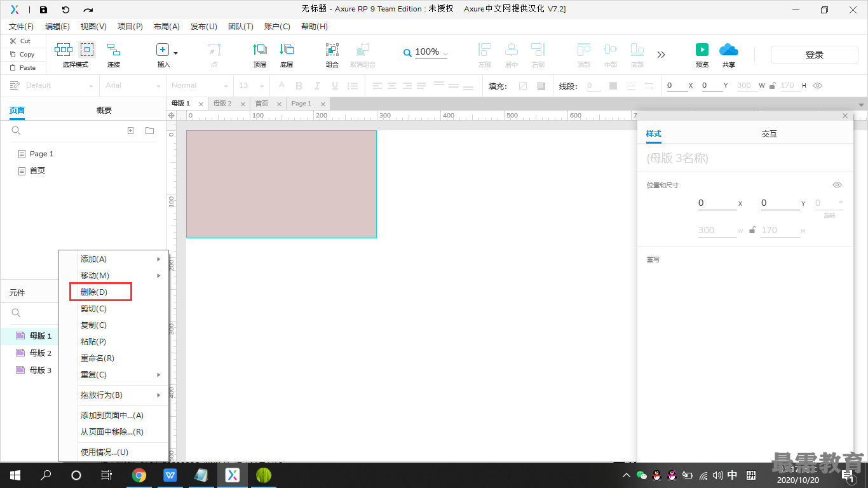Switch to the 首页 canvas tab
Image resolution: width=868 pixels, height=488 pixels.
tap(262, 103)
